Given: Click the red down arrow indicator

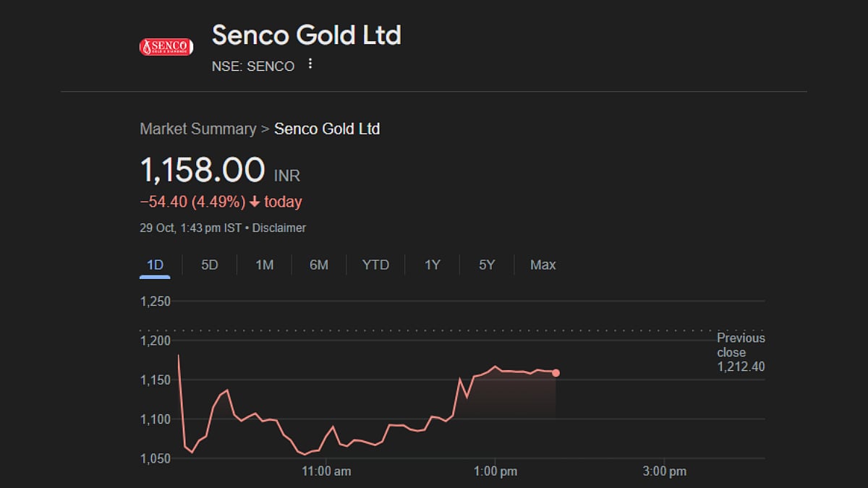Looking at the screenshot, I should click(255, 202).
